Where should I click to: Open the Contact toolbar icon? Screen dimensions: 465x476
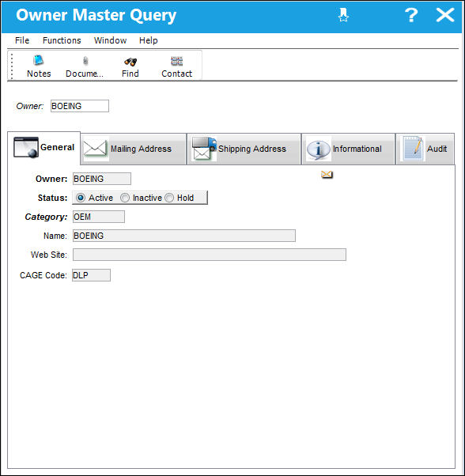176,61
